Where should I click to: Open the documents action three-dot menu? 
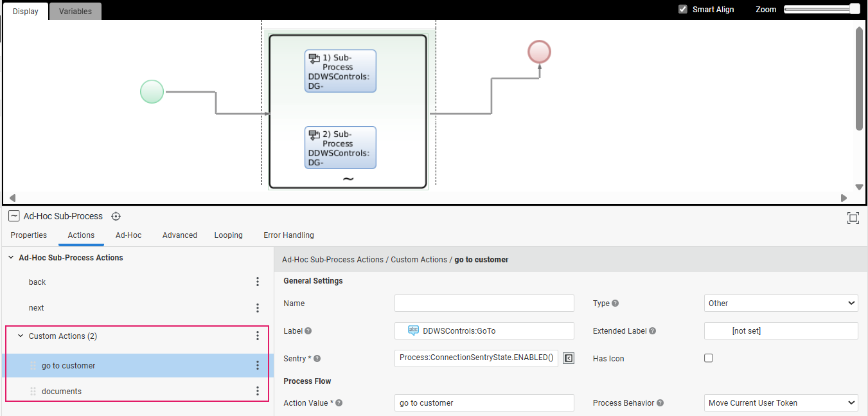click(x=258, y=392)
